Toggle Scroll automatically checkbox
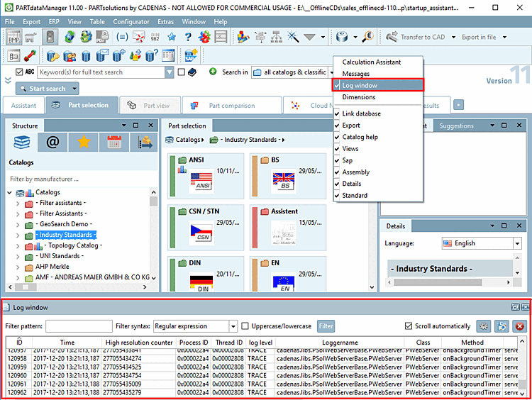Screen dimensions: 532x400 point(408,326)
